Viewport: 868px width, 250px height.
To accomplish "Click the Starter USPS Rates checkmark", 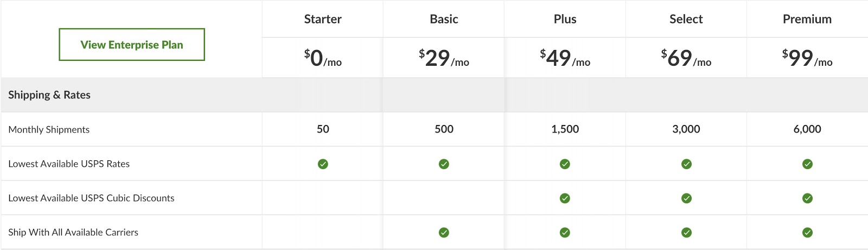I will 323,164.
